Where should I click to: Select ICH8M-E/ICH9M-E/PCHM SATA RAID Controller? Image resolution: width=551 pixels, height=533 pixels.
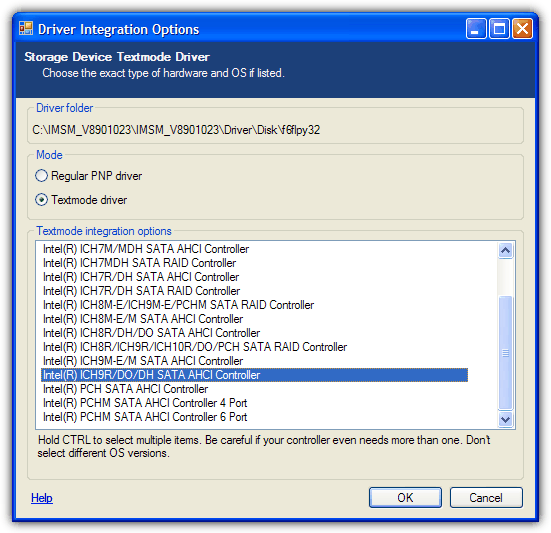(x=254, y=305)
